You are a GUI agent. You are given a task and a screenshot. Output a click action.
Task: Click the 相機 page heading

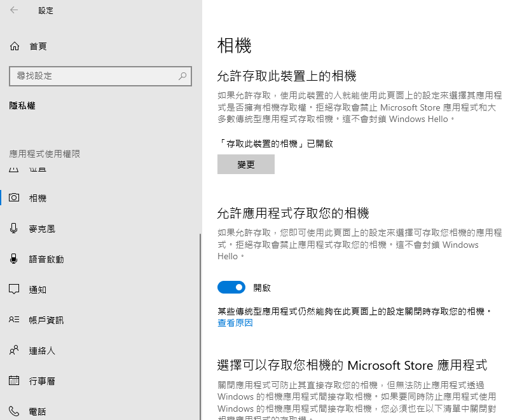pyautogui.click(x=235, y=45)
